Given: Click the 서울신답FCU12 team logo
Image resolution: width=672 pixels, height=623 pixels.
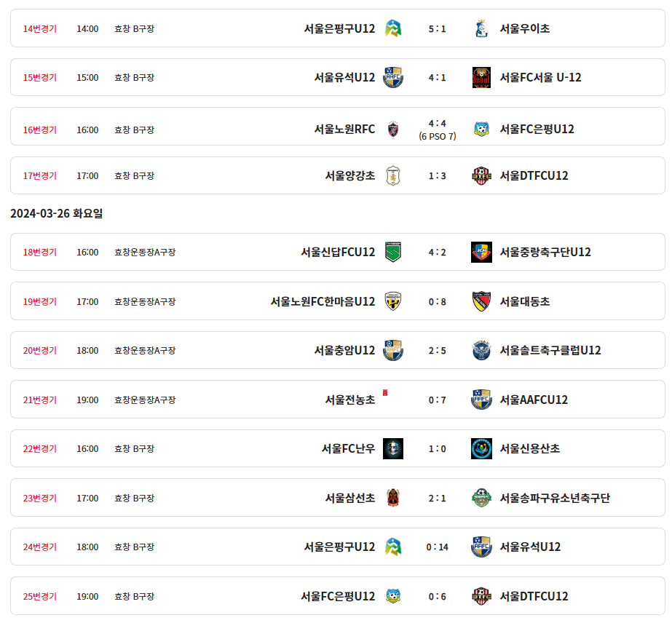Looking at the screenshot, I should (393, 252).
